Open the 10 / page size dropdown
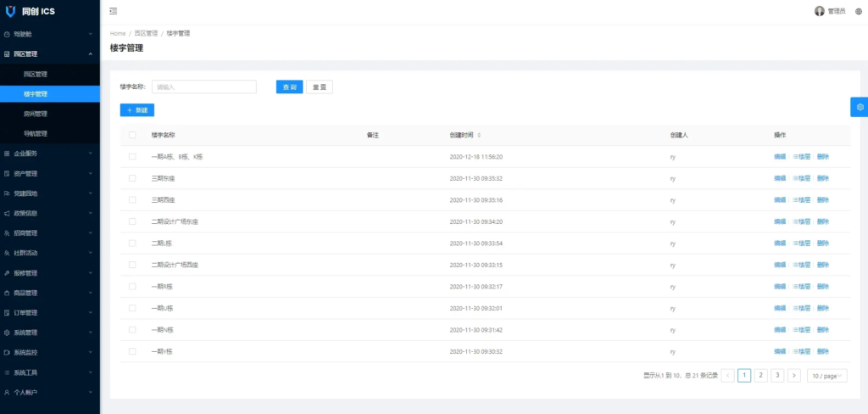This screenshot has height=414, width=868. [826, 375]
